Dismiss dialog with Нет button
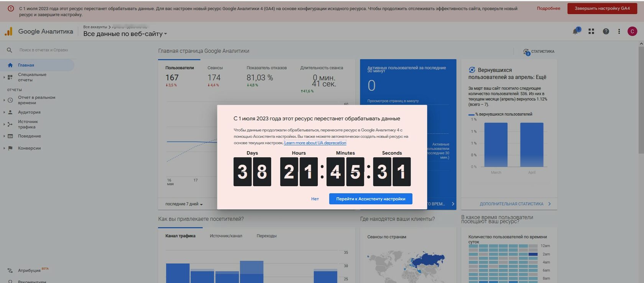The width and height of the screenshot is (644, 283). 315,199
